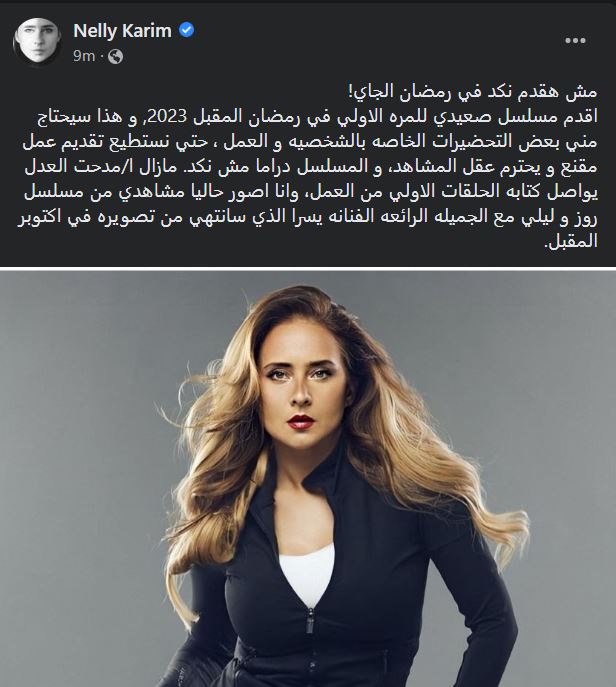Open the Nelly Karim profile name link
Screen dimensions: 616x687
point(122,31)
